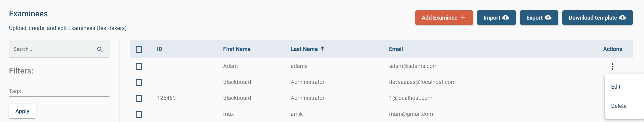Viewport: 644px width, 122px height.
Task: Choose Edit from the actions menu
Action: [x=616, y=87]
